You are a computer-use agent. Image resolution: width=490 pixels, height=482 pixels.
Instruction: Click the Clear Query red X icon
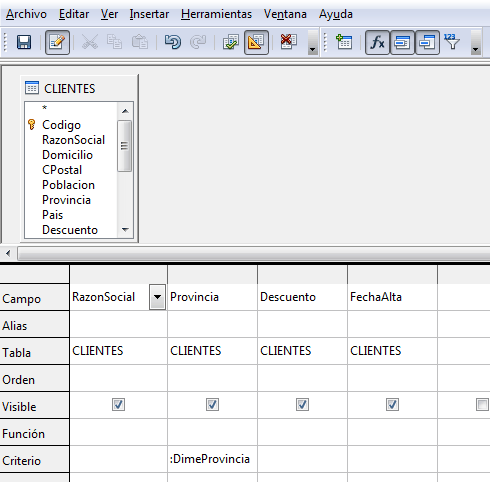289,42
